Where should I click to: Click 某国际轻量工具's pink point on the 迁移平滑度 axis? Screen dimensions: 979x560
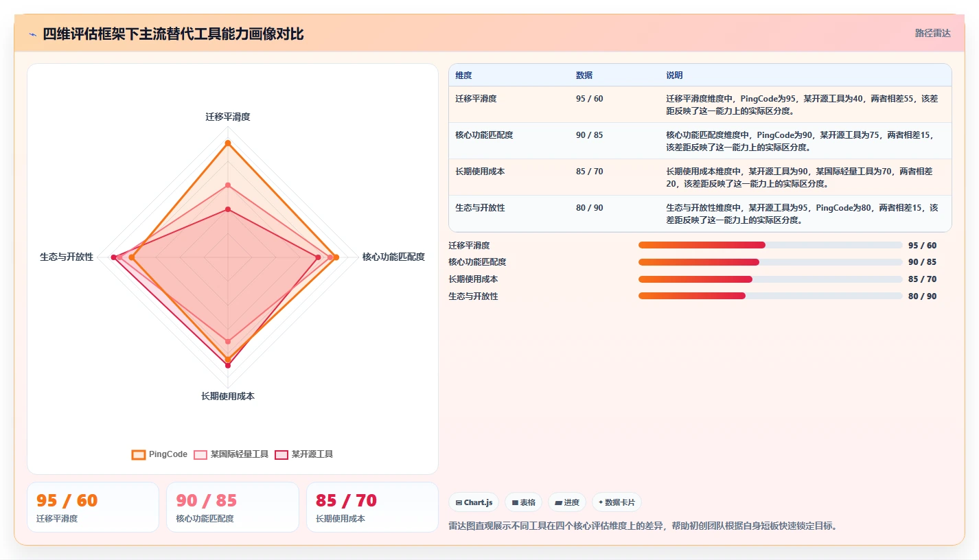[x=228, y=185]
